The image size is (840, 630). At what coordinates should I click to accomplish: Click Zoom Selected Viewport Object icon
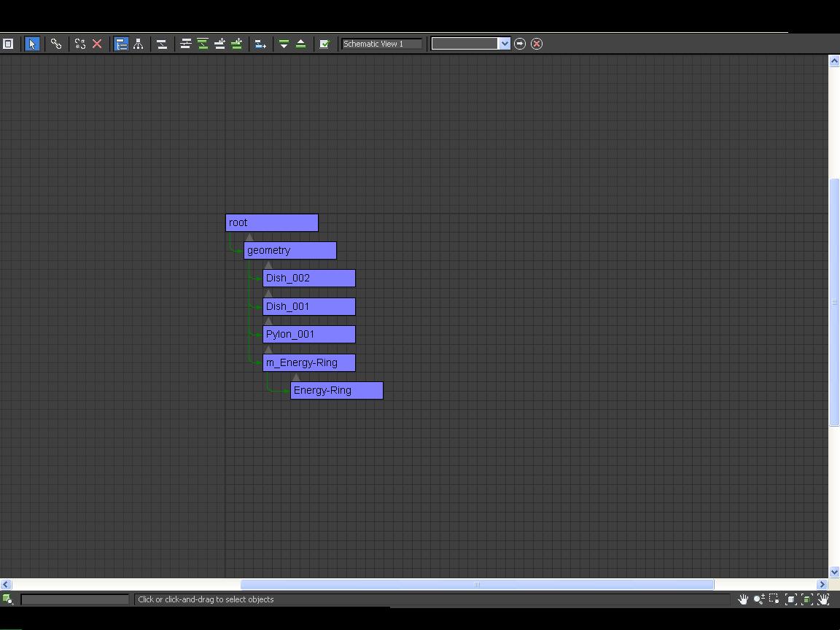pyautogui.click(x=7, y=599)
